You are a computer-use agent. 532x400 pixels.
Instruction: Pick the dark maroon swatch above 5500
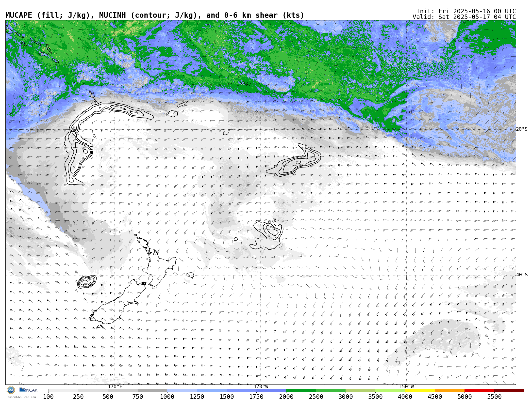(x=509, y=391)
